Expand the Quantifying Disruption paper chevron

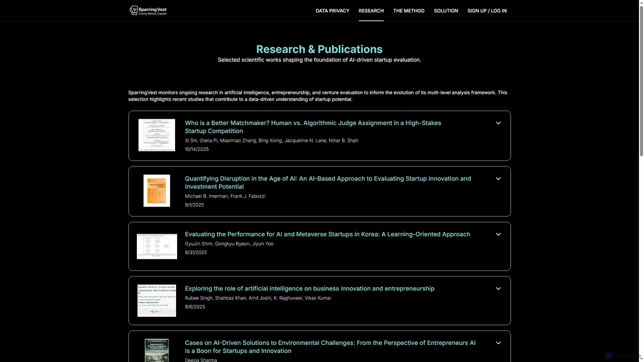pyautogui.click(x=498, y=179)
